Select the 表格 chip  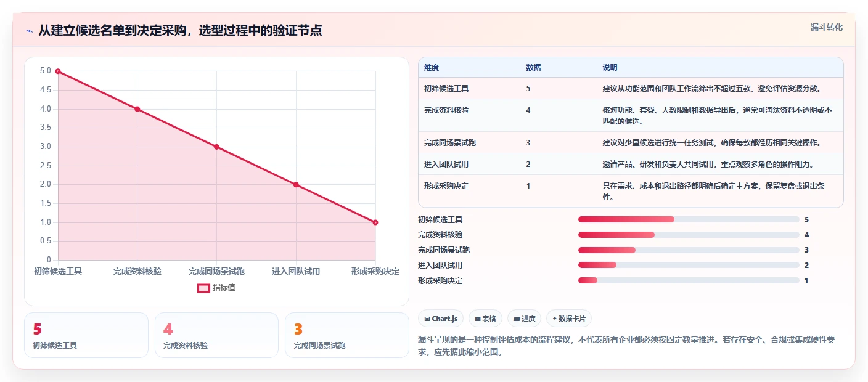pos(486,319)
